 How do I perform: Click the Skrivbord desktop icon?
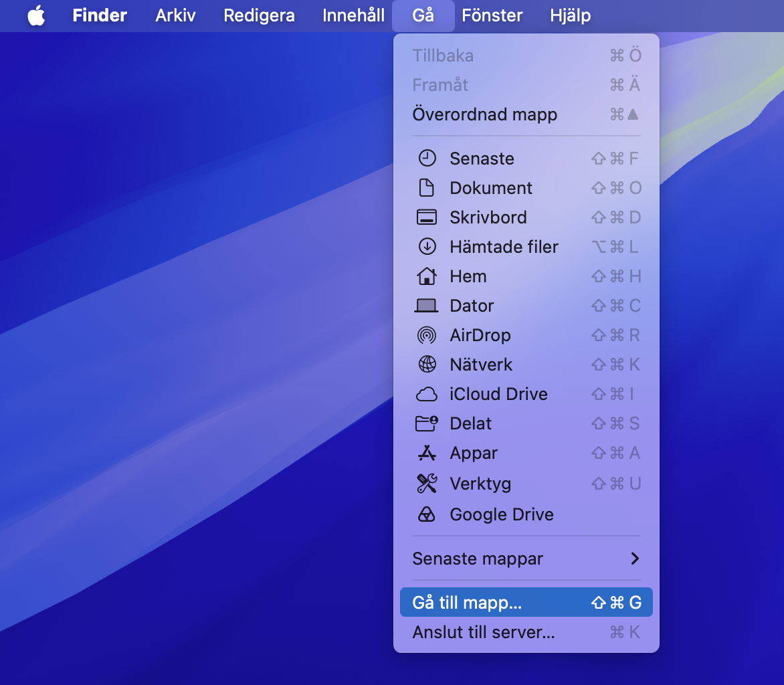427,217
